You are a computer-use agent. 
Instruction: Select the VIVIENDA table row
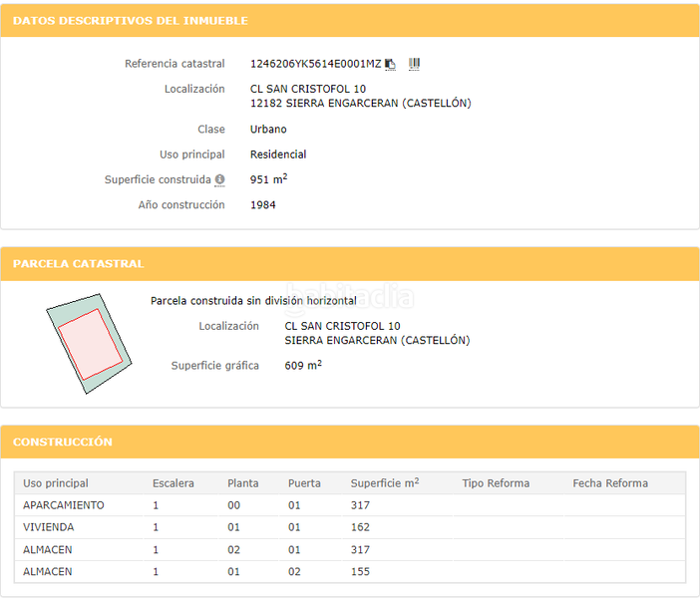tap(49, 527)
